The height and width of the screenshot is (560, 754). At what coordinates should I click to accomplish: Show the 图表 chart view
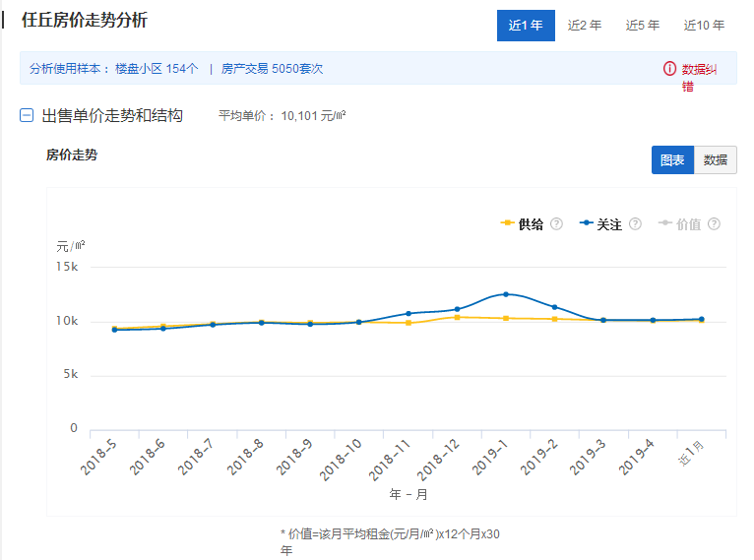(672, 160)
